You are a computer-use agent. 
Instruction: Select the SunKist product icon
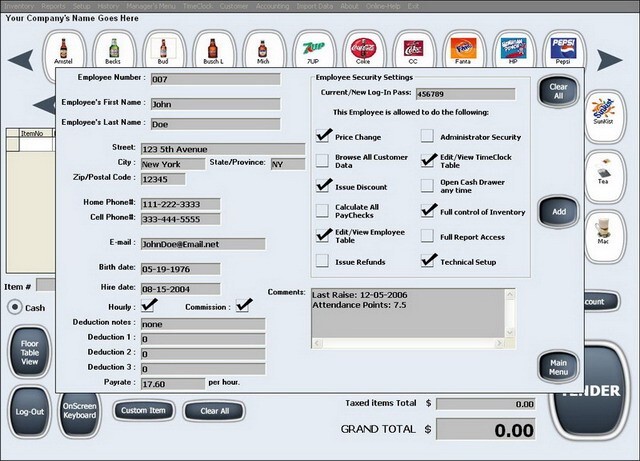604,116
